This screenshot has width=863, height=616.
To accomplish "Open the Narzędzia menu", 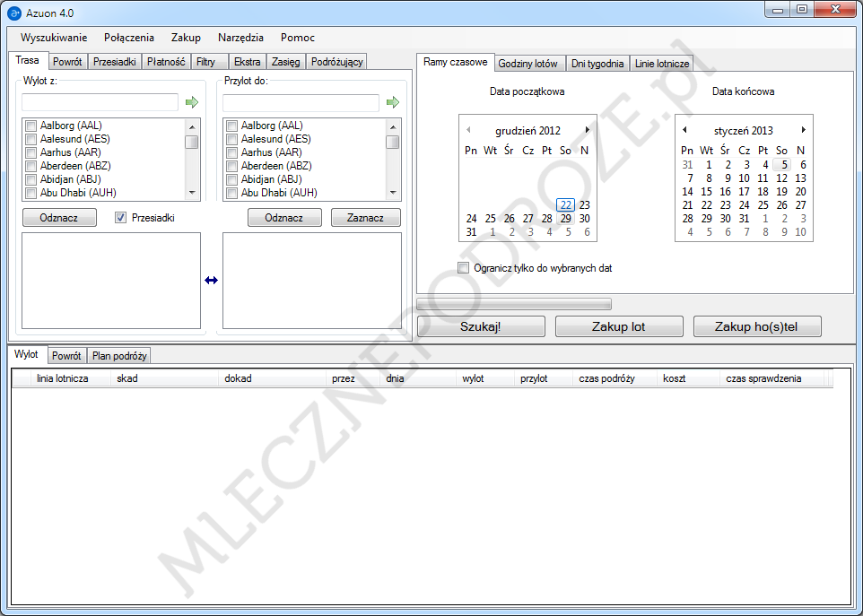I will tap(240, 38).
